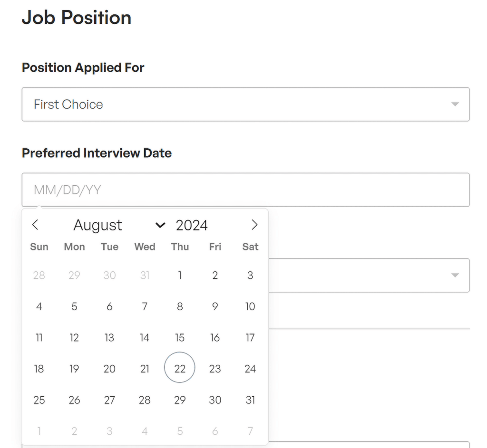Image resolution: width=487 pixels, height=448 pixels.
Task: Click August 27 date cell
Action: [x=109, y=400]
